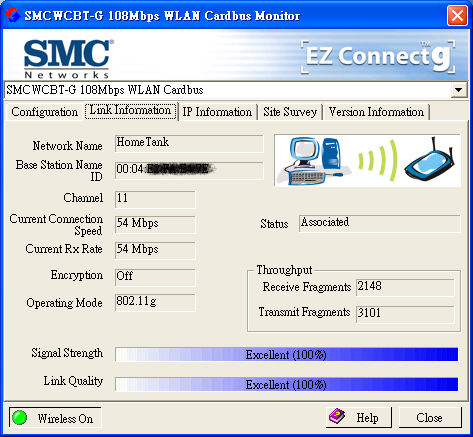Click the Network Name field HomeTank
This screenshot has width=473, height=437.
pyautogui.click(x=189, y=143)
